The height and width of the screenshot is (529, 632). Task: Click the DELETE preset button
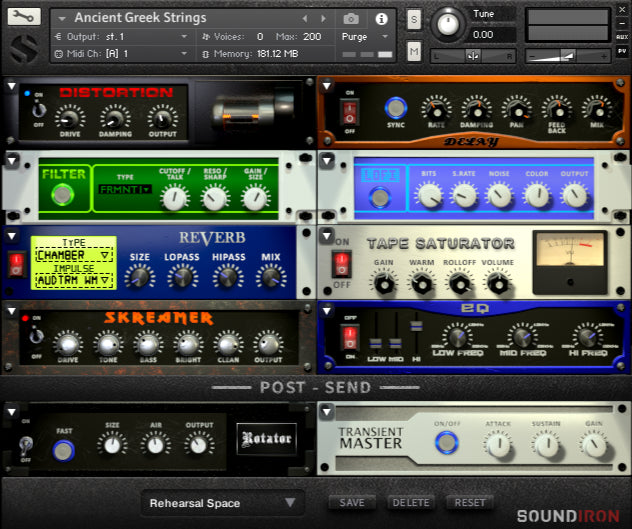pos(411,503)
